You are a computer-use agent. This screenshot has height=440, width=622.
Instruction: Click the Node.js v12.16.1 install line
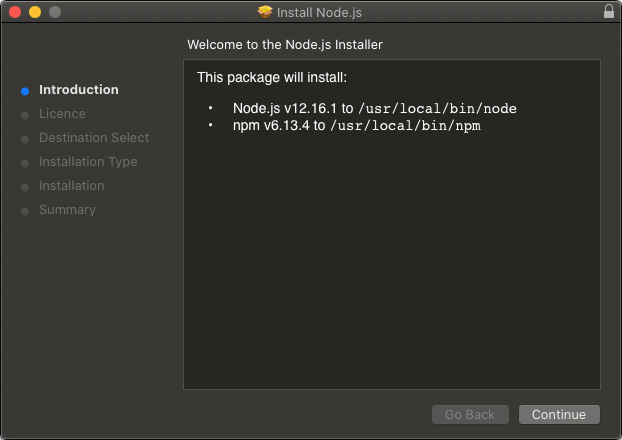[374, 108]
